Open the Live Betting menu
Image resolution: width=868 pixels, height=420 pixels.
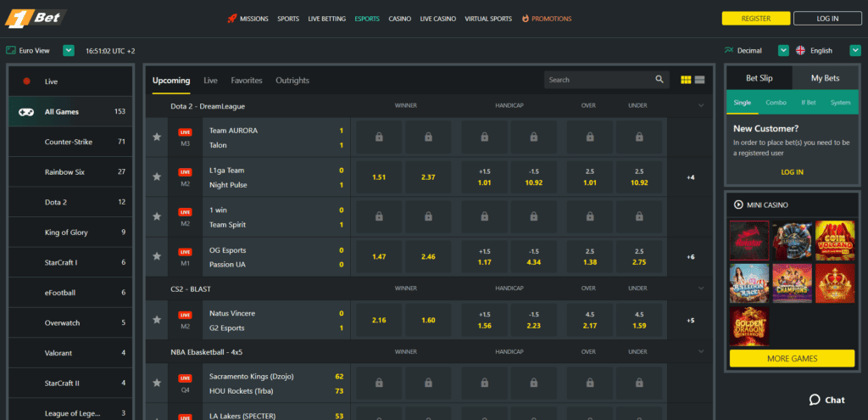pyautogui.click(x=327, y=19)
